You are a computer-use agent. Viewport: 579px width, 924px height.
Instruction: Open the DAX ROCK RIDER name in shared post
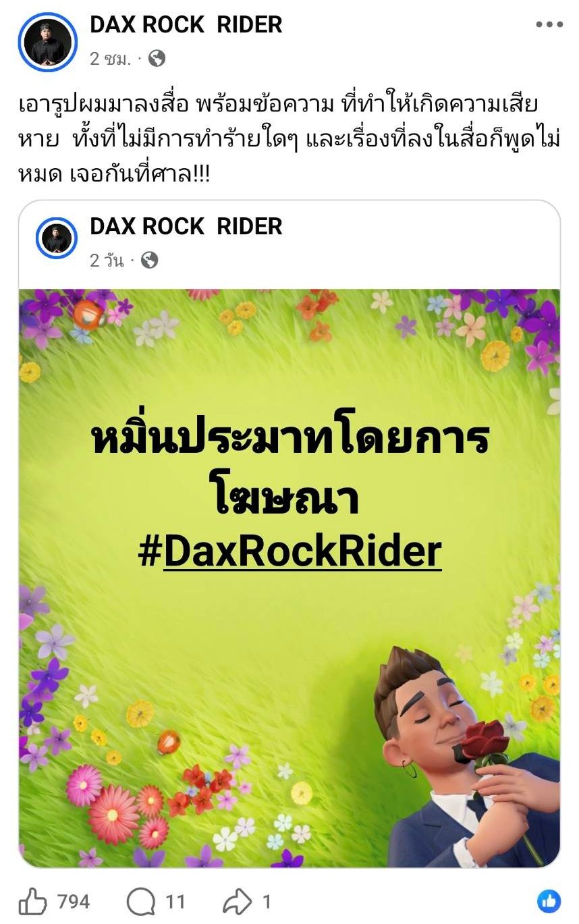(x=186, y=226)
